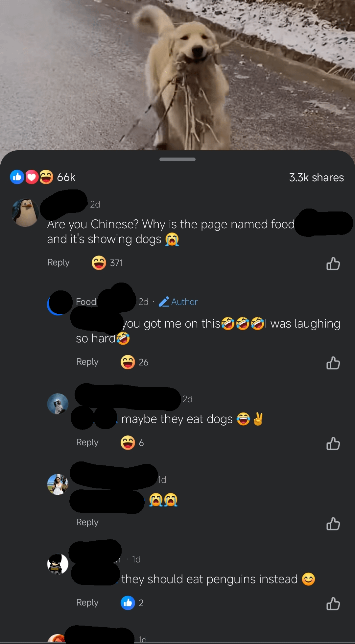This screenshot has height=644, width=355.
Task: Like the 'Are you Chinese?' comment
Action: pyautogui.click(x=333, y=263)
